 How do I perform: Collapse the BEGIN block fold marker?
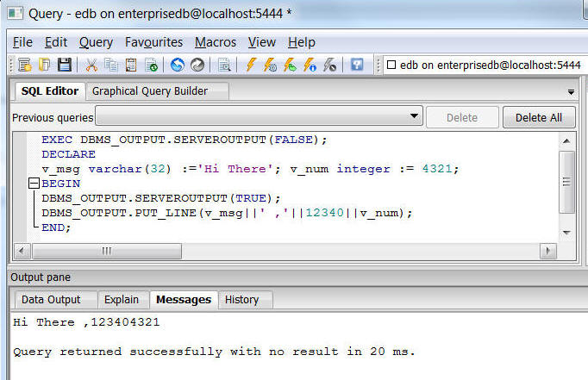(x=34, y=184)
